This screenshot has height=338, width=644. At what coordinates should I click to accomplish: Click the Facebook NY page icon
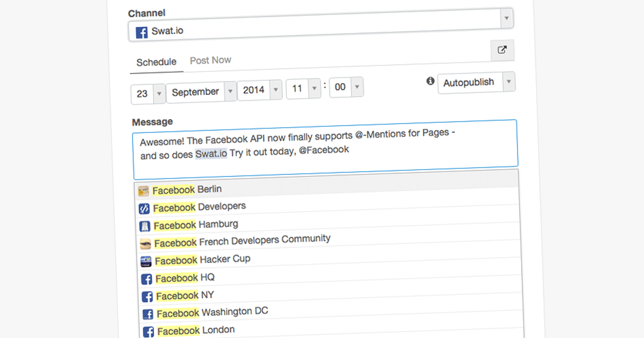tap(147, 297)
